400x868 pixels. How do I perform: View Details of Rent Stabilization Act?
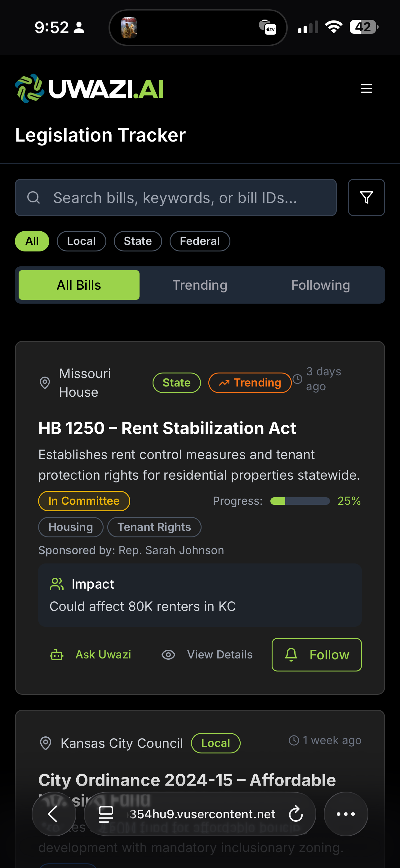click(207, 655)
